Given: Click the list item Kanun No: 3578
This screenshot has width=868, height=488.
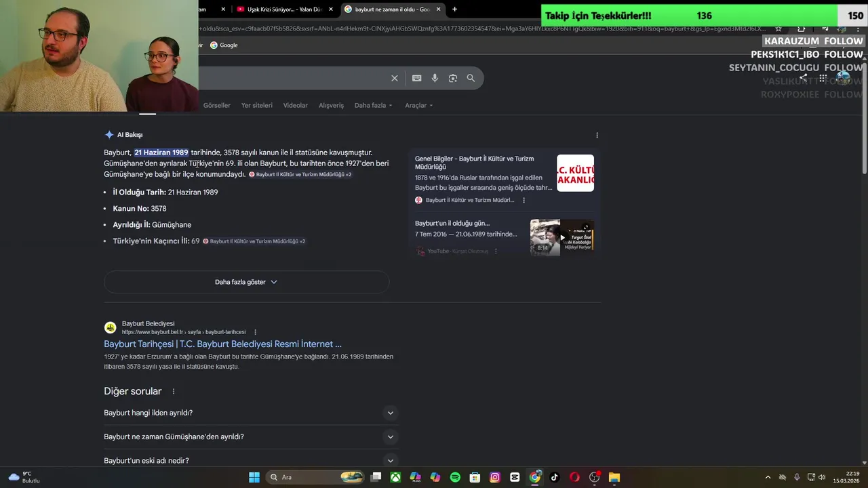Looking at the screenshot, I should 140,209.
